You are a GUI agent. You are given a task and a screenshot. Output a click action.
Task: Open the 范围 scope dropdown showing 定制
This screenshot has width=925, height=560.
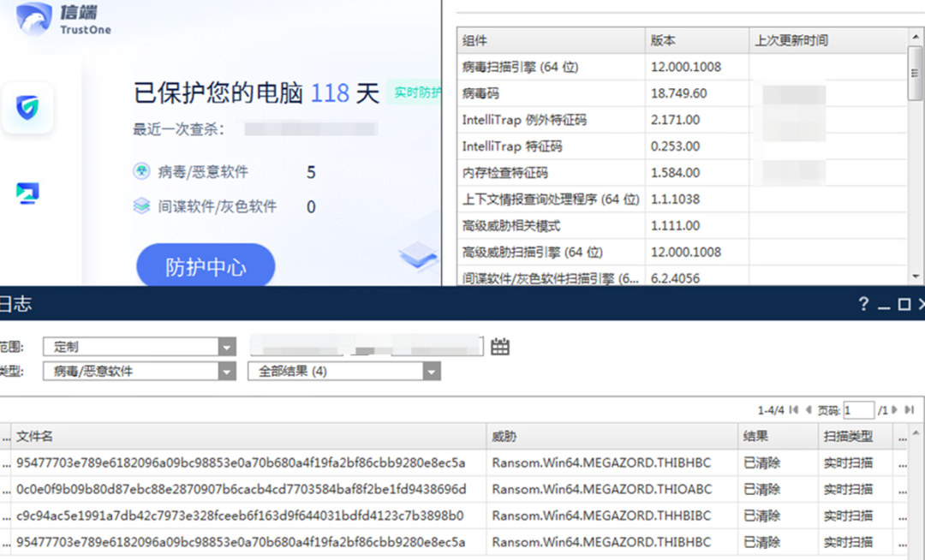[137, 346]
